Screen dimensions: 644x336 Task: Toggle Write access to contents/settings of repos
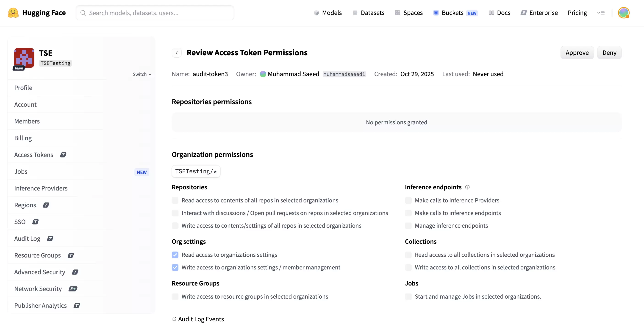[x=175, y=226]
